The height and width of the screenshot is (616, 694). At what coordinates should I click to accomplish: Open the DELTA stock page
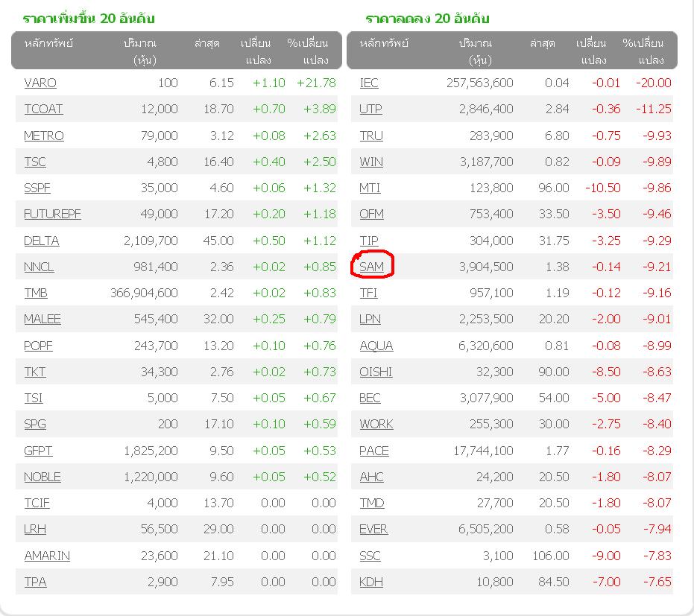point(42,241)
